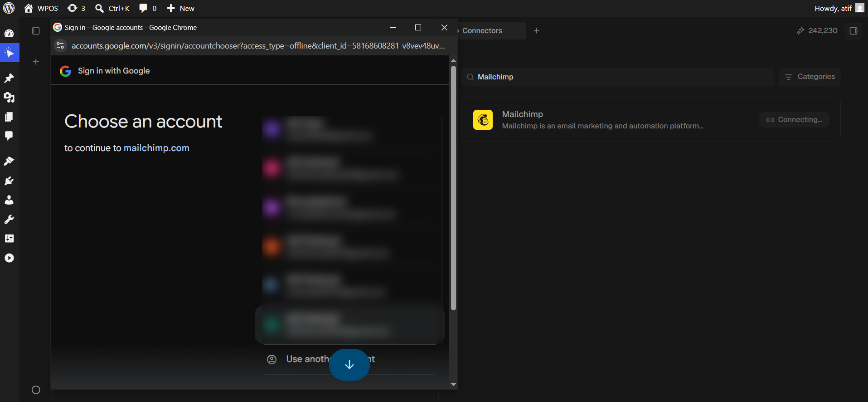Visit the WPOS site home link
Screen dimensions: 868x402
tap(41, 8)
